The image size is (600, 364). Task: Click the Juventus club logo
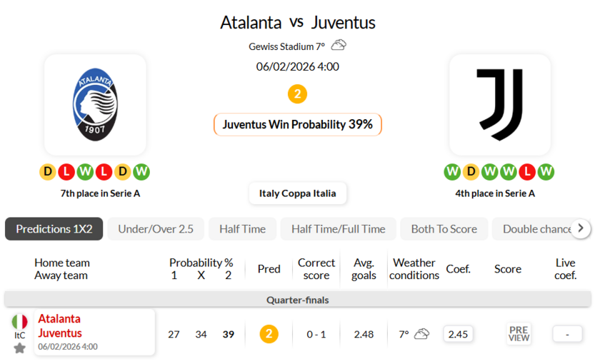[499, 104]
